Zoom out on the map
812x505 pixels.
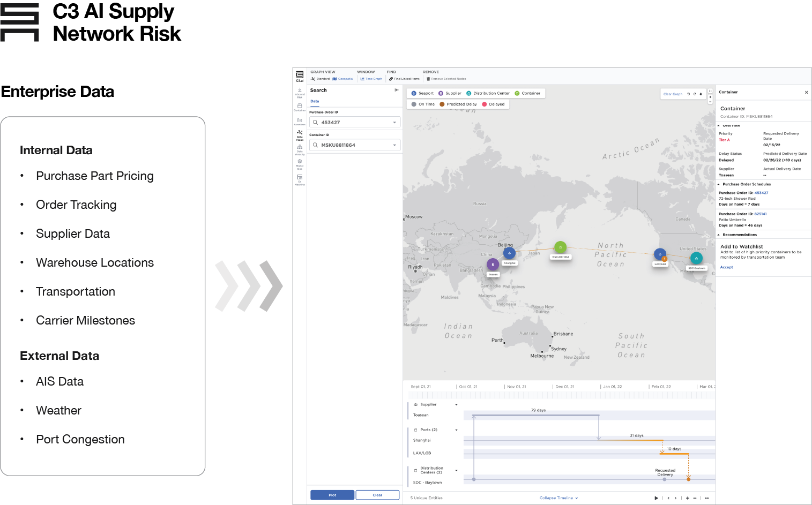point(710,102)
